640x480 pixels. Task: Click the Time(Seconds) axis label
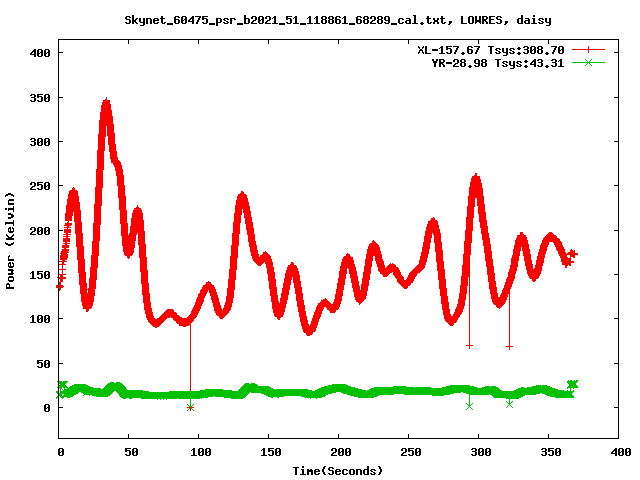[338, 471]
